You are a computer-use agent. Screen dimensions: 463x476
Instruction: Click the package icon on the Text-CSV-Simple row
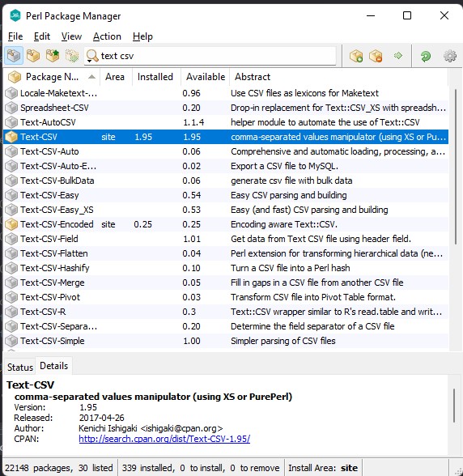click(11, 341)
